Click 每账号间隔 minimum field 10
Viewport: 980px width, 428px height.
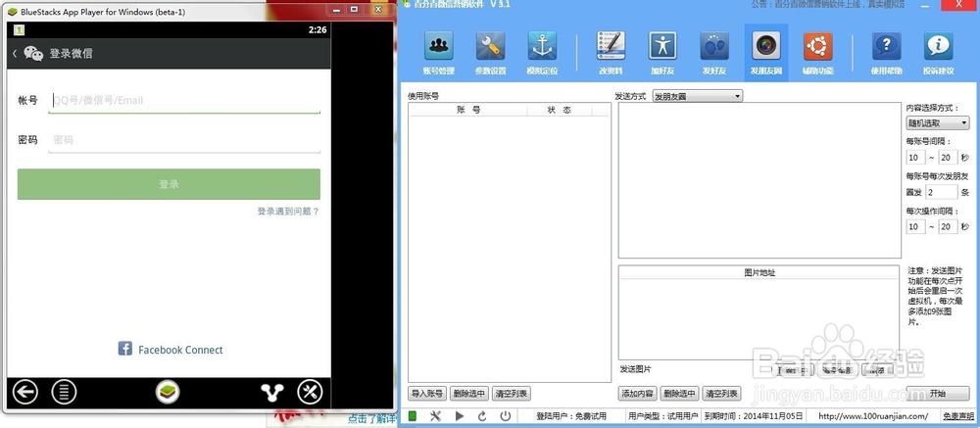coord(915,158)
